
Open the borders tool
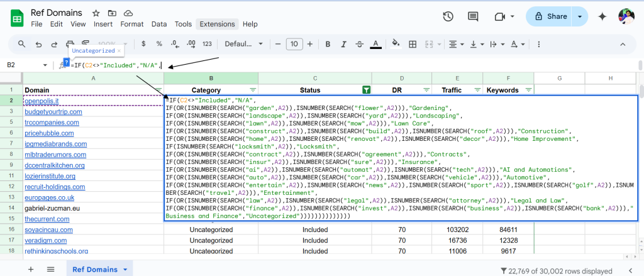(413, 44)
